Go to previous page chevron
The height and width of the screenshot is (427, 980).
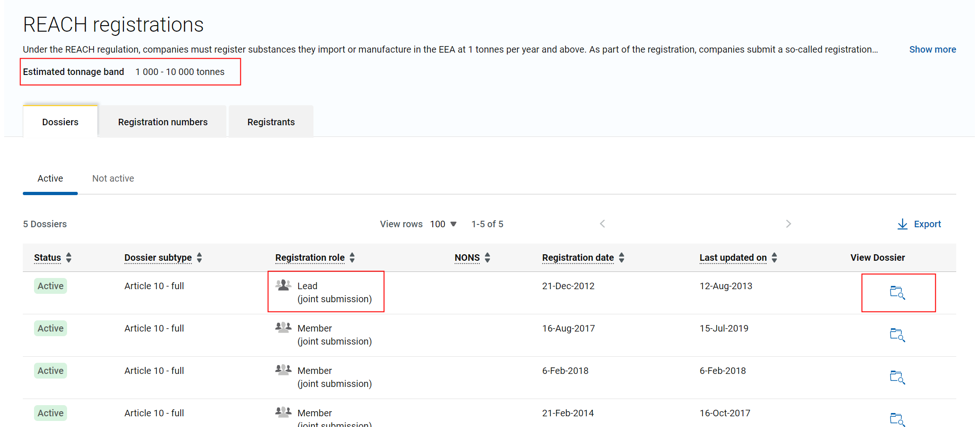point(602,224)
